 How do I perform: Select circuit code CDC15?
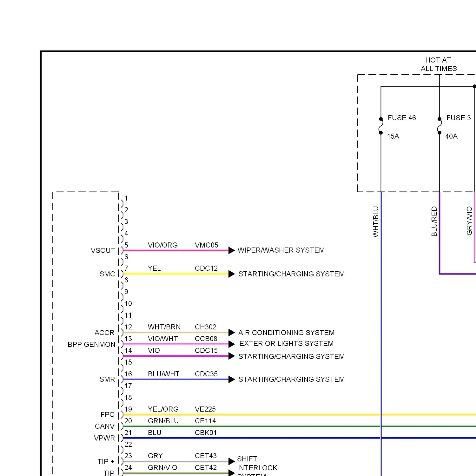pos(206,350)
